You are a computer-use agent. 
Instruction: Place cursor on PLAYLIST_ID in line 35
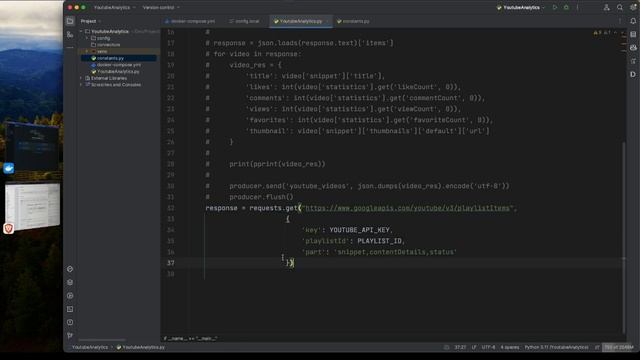coord(379,241)
